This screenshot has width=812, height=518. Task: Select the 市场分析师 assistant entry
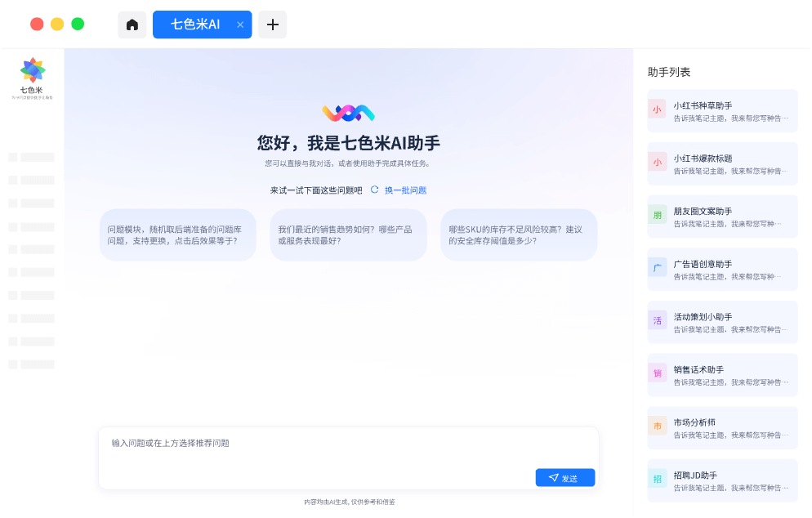[x=722, y=427]
